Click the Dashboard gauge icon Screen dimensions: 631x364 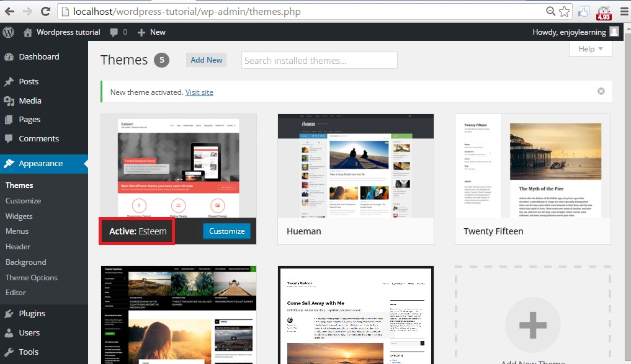(9, 57)
